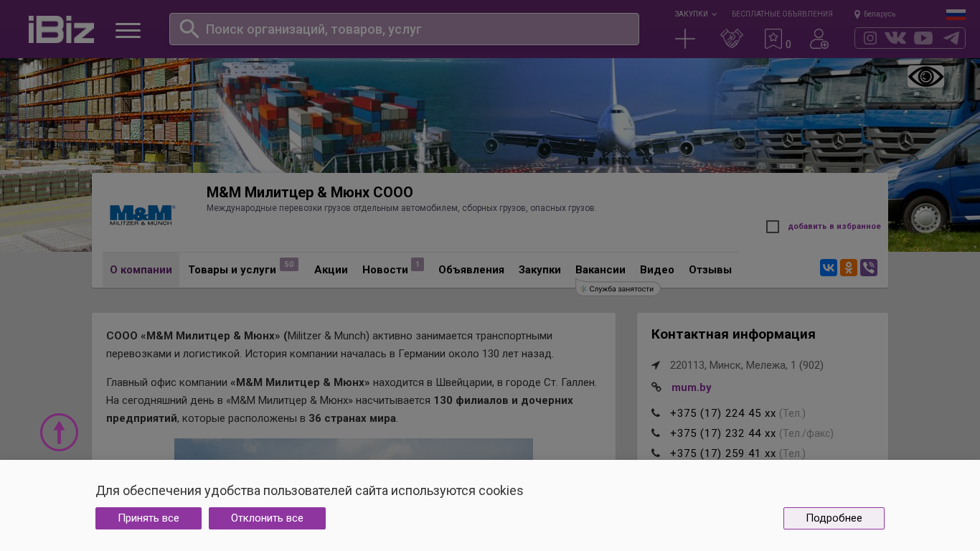Toggle visually impaired eye mode

click(925, 77)
